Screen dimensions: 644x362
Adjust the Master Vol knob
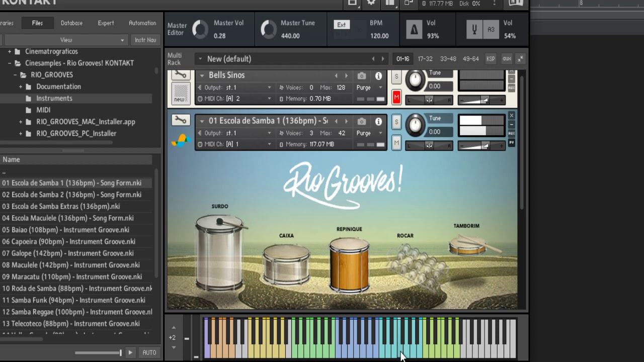(x=200, y=30)
